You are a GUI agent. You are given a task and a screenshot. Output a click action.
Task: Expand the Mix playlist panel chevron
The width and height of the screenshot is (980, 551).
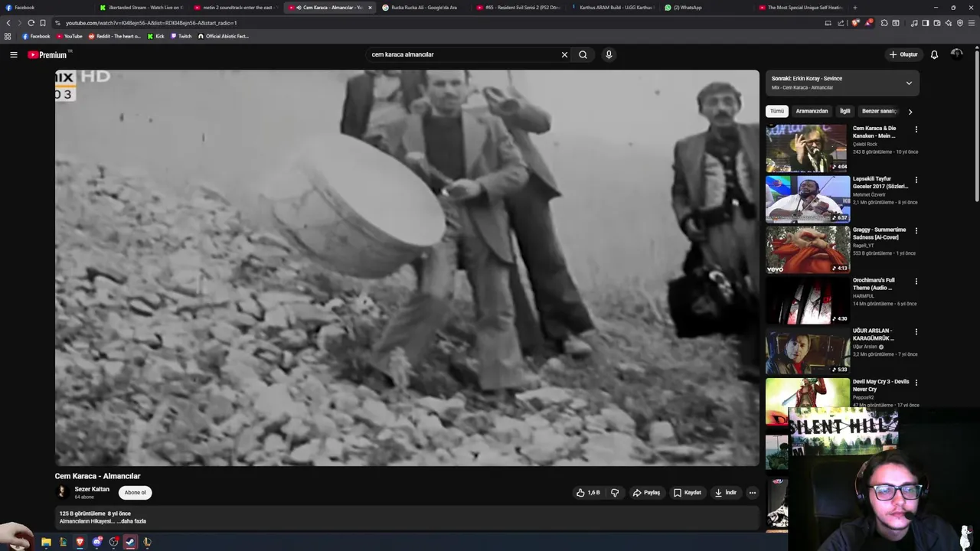coord(909,83)
